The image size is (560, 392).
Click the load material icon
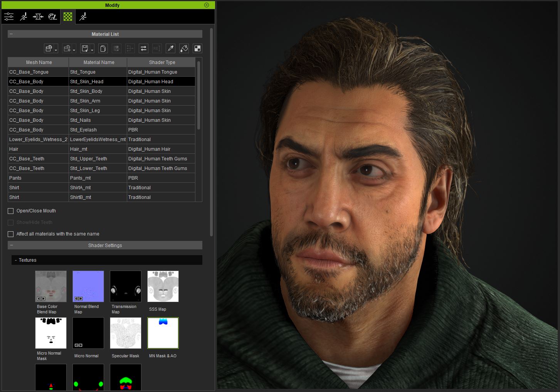pos(48,49)
